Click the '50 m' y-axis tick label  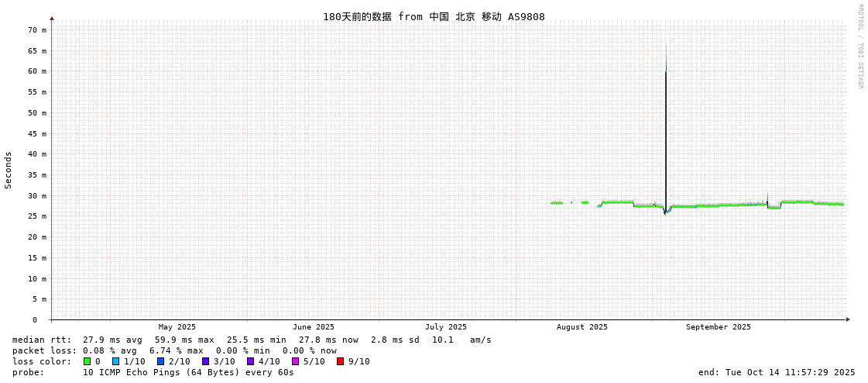click(x=36, y=112)
